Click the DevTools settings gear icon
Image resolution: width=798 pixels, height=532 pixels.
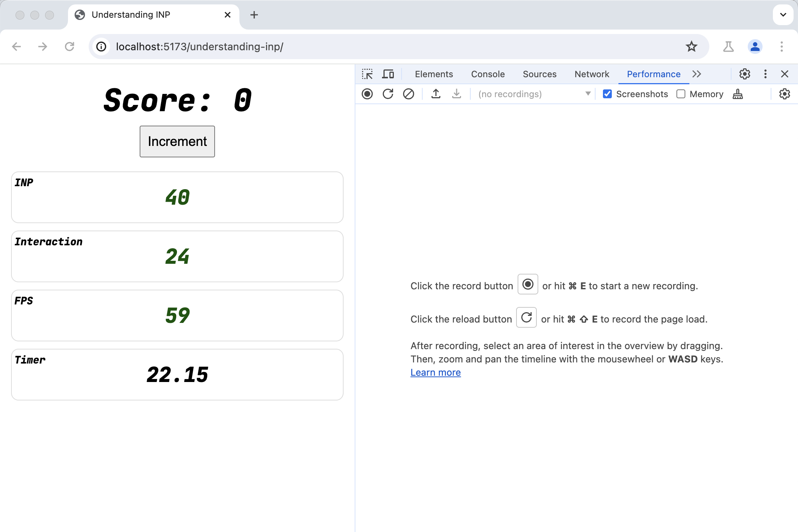click(x=744, y=74)
